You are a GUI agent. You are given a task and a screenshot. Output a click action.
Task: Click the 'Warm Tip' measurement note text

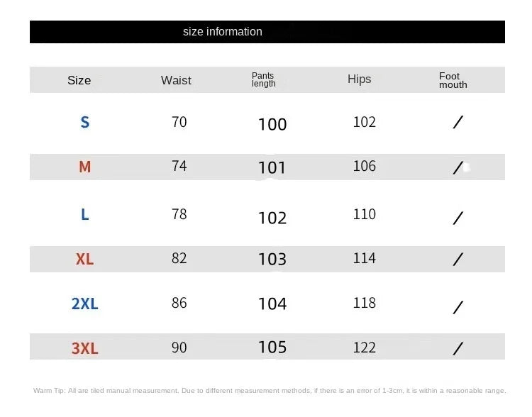point(269,391)
